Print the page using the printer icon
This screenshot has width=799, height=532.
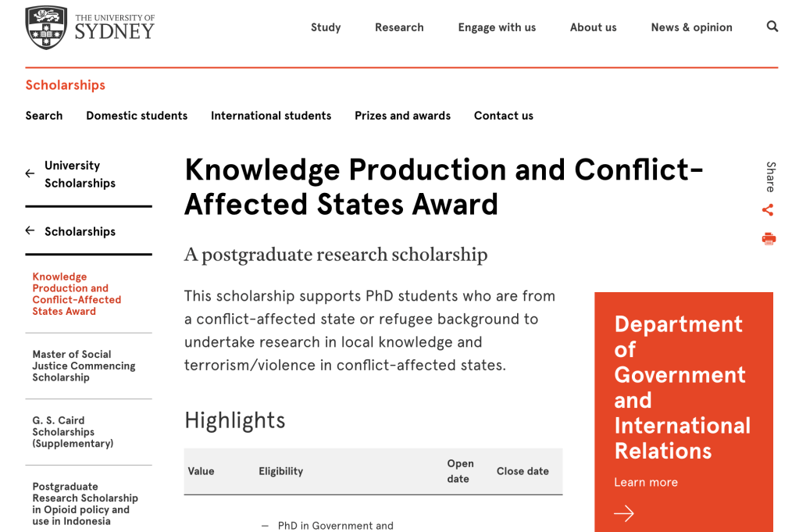[x=769, y=239]
